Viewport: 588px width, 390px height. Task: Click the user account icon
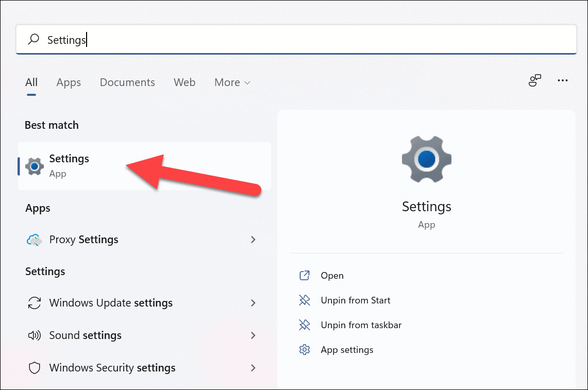click(534, 80)
